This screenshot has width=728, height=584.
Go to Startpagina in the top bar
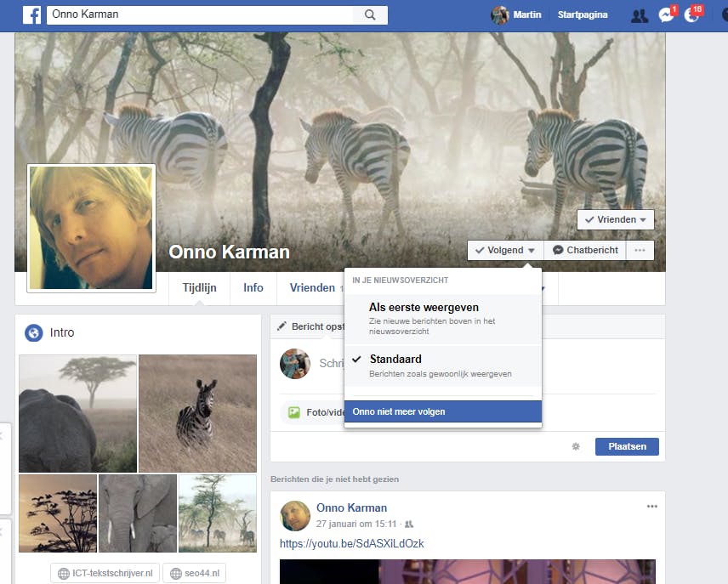[583, 14]
